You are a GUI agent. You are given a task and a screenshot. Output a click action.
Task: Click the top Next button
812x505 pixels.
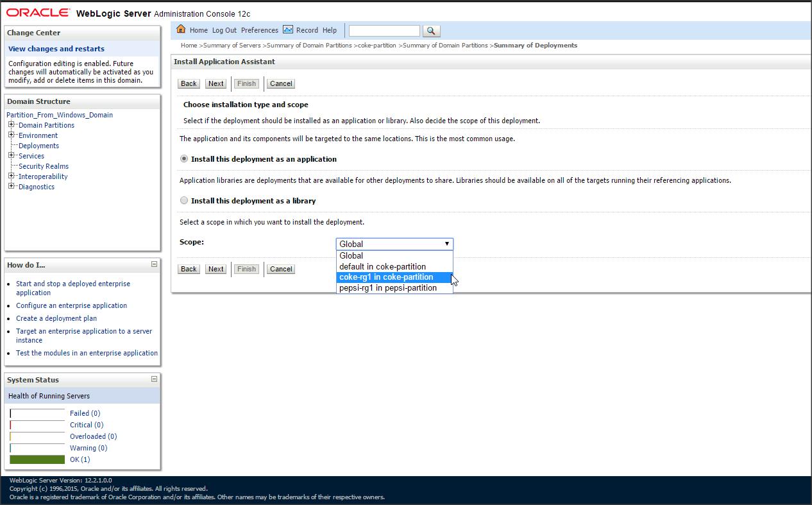(x=216, y=83)
